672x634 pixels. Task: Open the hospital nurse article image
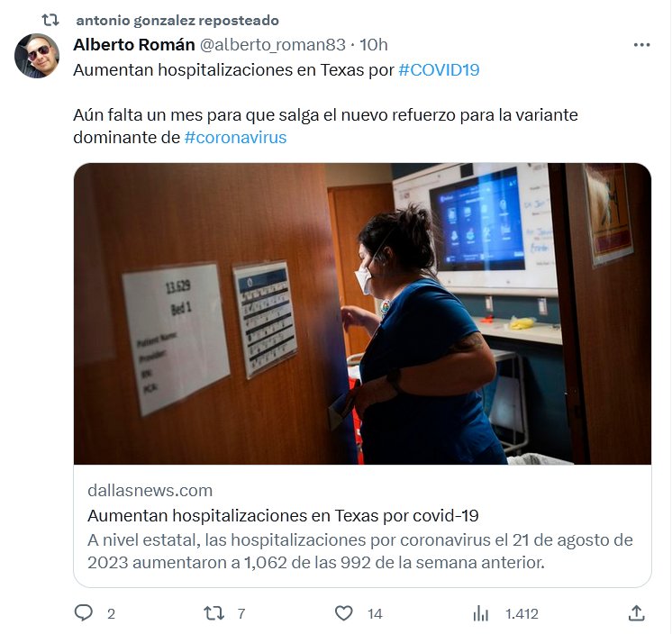click(x=362, y=313)
